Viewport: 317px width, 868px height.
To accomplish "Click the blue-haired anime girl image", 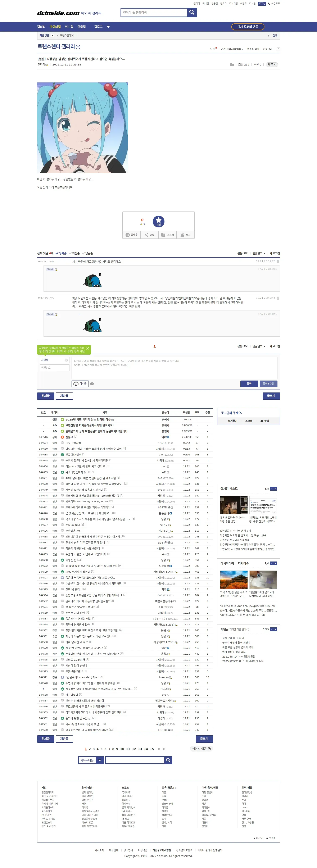I will click(x=82, y=128).
